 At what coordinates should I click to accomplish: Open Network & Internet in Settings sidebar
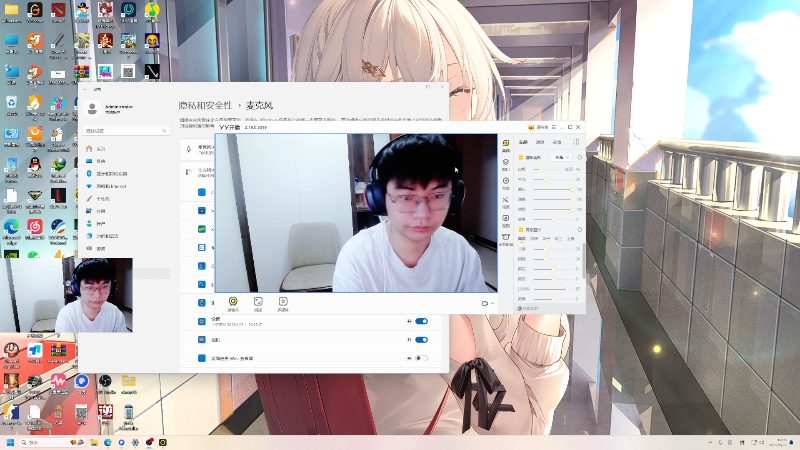pos(106,186)
